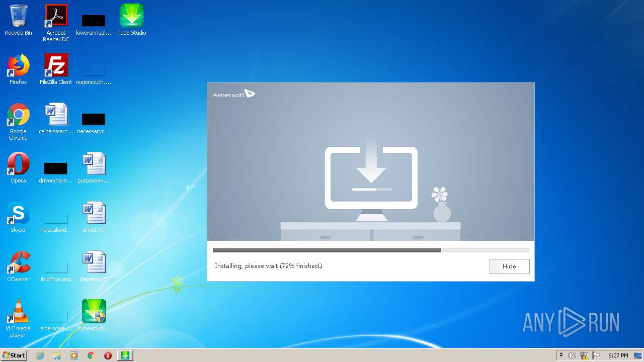Select the majorsouth file icon
644x362 pixels.
coord(94,73)
